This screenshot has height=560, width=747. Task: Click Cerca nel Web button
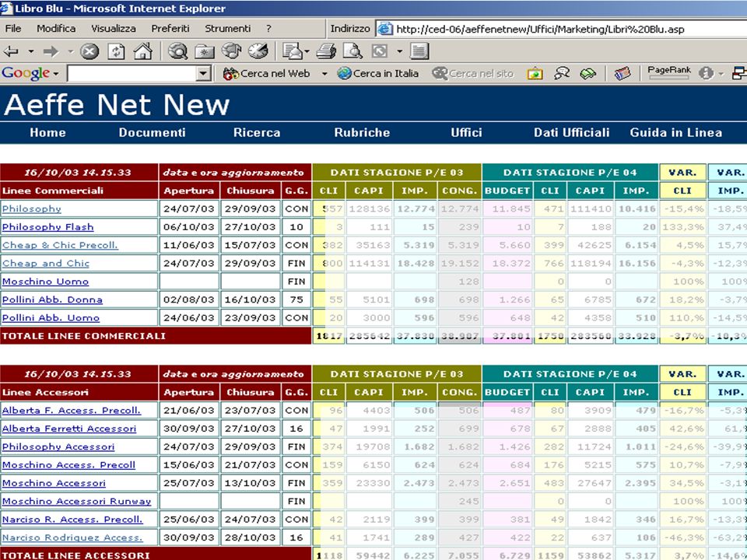click(267, 73)
